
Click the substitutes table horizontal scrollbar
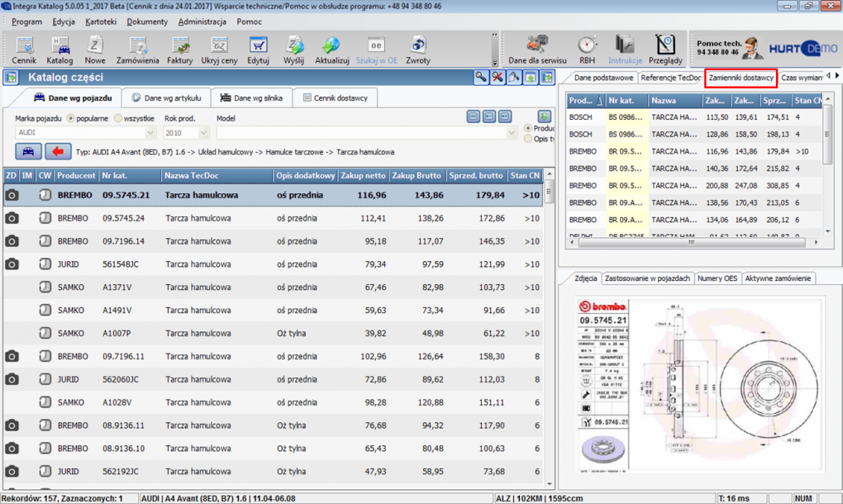(693, 243)
